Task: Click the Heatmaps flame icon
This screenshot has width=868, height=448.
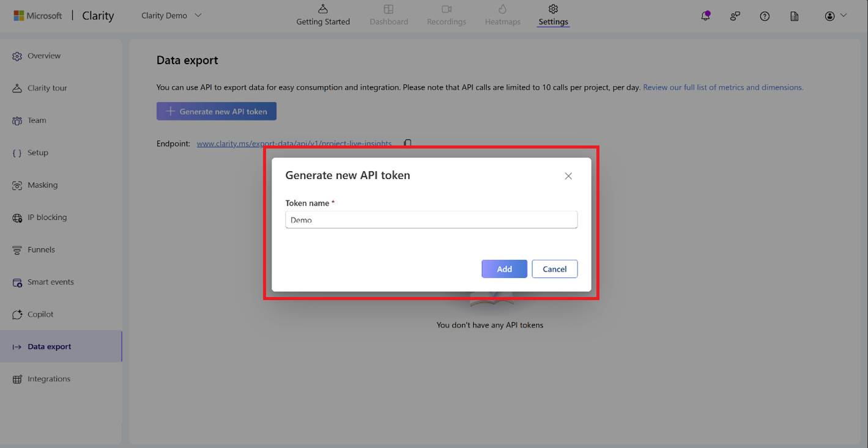Action: 503,9
